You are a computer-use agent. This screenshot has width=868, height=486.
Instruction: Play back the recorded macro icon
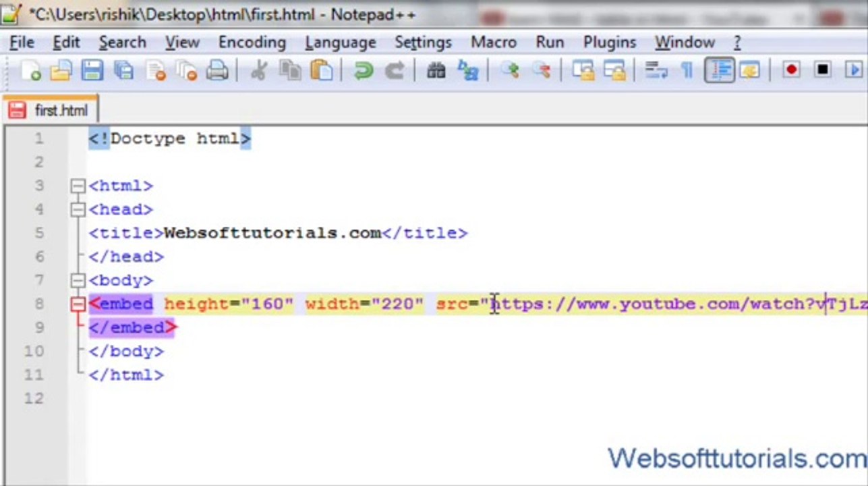point(855,70)
